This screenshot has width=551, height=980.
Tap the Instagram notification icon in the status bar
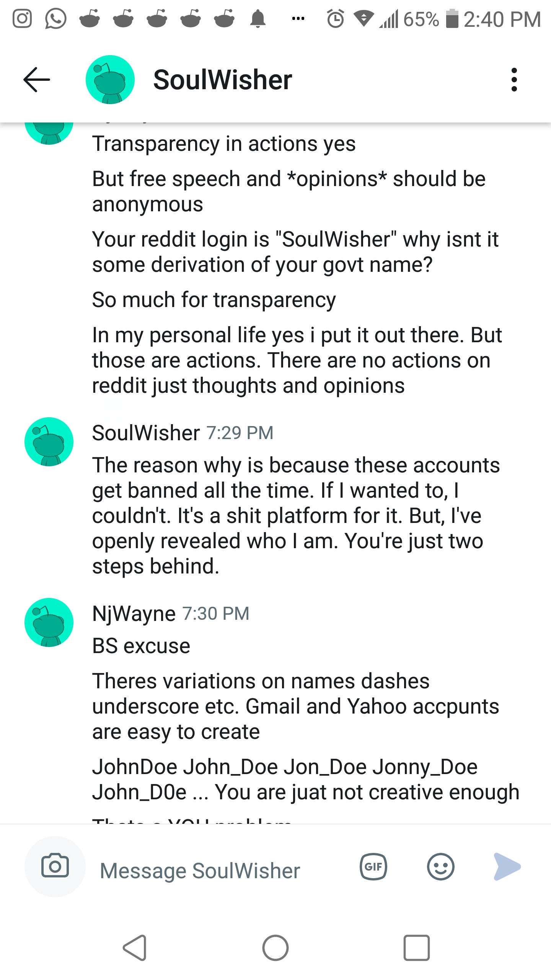tap(22, 19)
